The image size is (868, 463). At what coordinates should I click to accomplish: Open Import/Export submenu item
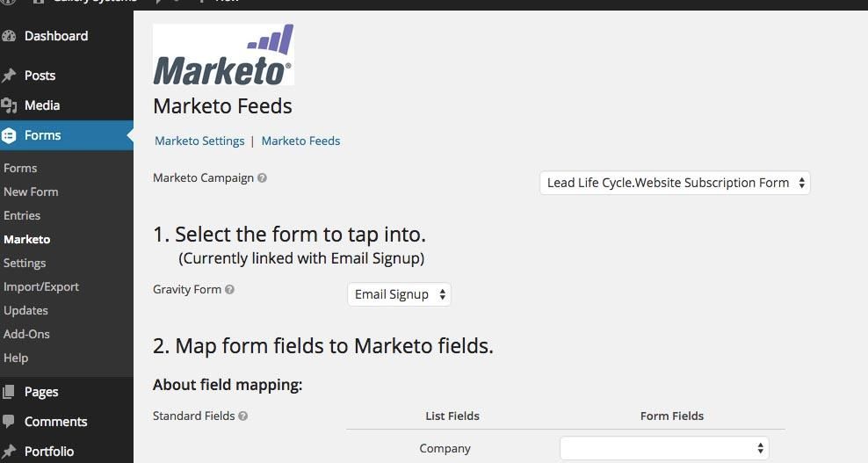coord(41,287)
